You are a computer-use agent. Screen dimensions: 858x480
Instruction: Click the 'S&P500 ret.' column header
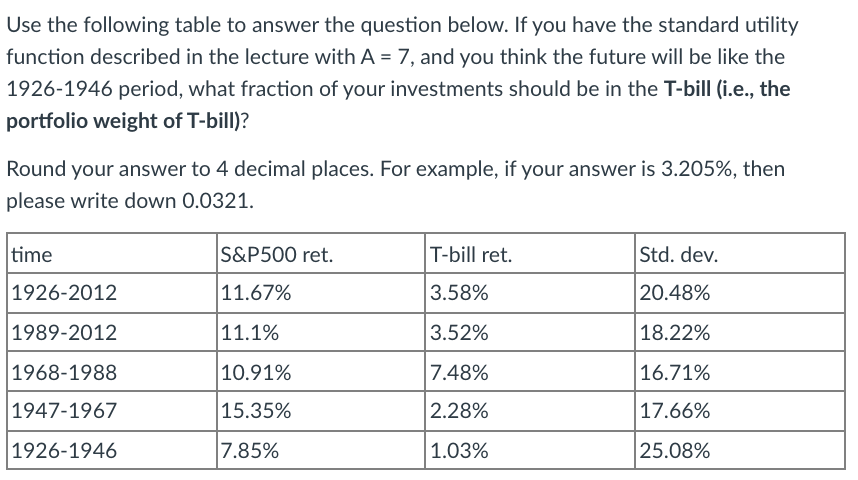pyautogui.click(x=277, y=254)
